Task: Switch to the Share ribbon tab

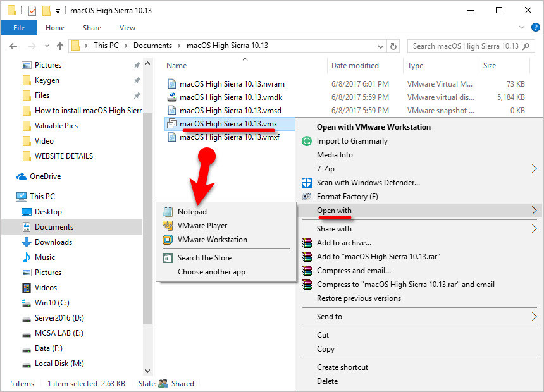Action: (92, 28)
